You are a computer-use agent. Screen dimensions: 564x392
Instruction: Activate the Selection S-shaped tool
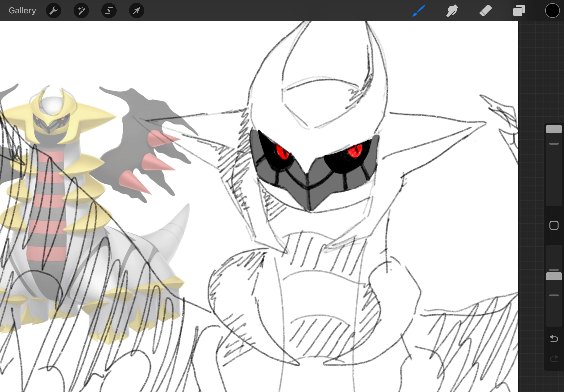[109, 11]
